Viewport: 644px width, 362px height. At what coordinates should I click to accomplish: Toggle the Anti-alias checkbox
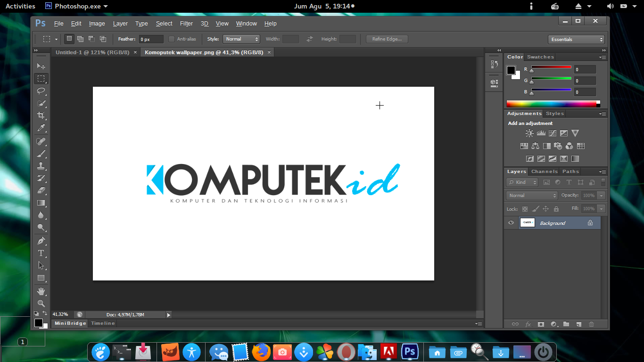pyautogui.click(x=172, y=39)
